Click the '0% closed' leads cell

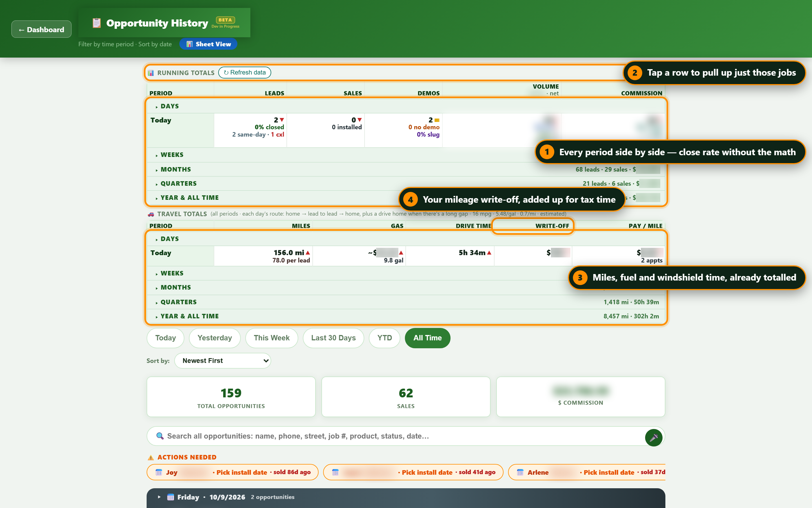[x=269, y=127]
